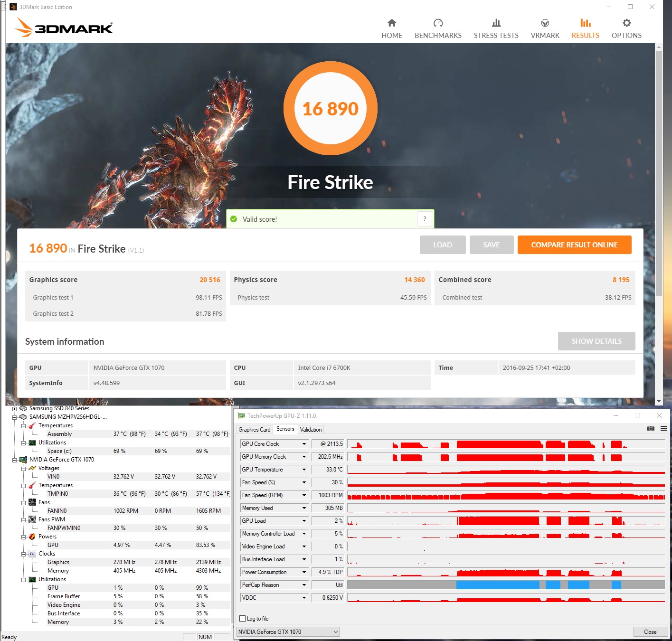This screenshot has width=672, height=641.
Task: Switch to the Validation tab in GPU-Z
Action: [x=311, y=429]
